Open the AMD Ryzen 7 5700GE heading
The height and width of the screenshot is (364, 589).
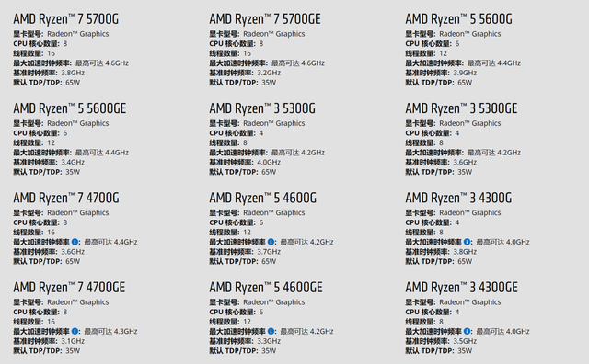pos(265,19)
